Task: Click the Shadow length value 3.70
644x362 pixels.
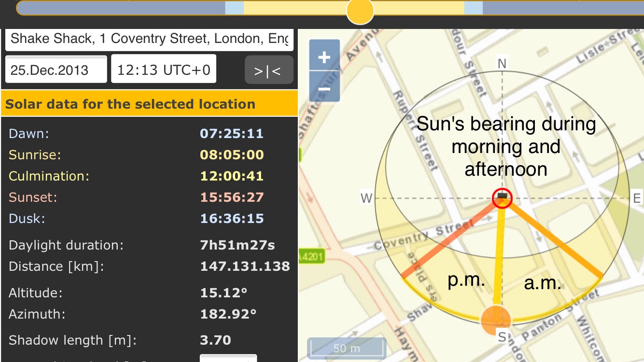Action: [x=215, y=340]
